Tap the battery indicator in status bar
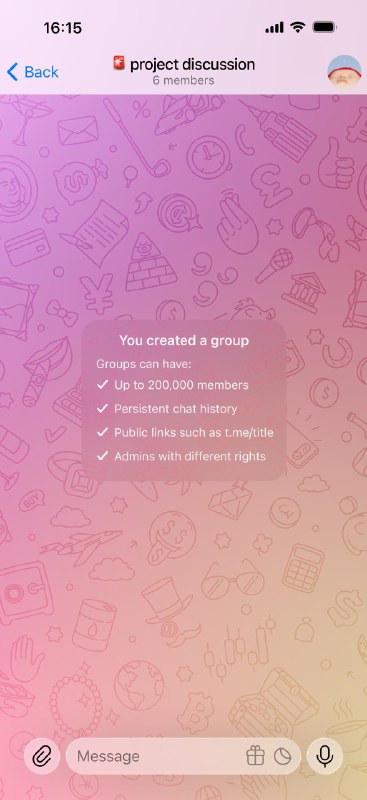Viewport: 367px width, 800px height. click(324, 28)
